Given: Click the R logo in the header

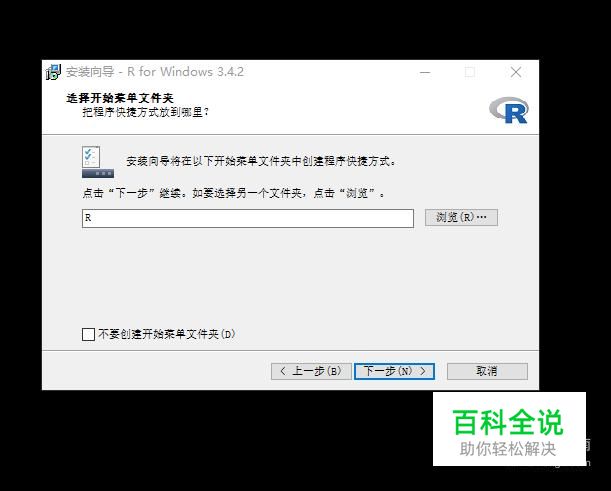Looking at the screenshot, I should coord(509,110).
